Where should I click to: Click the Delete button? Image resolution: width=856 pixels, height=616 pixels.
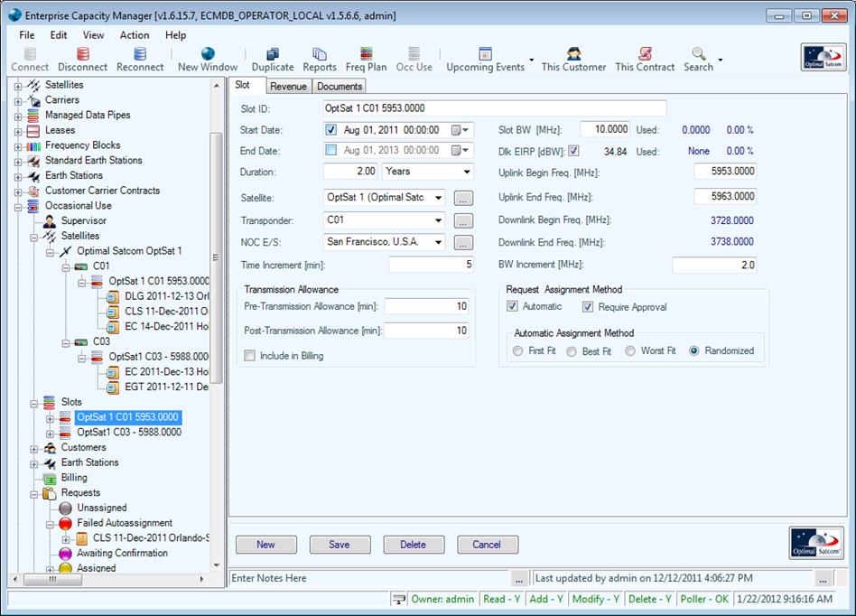tap(414, 545)
